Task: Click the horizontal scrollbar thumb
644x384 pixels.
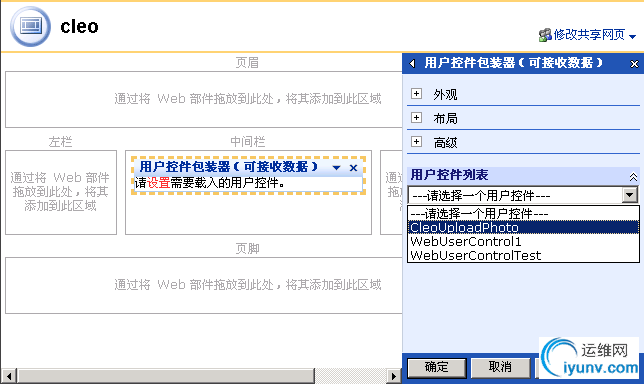Action: (166, 376)
